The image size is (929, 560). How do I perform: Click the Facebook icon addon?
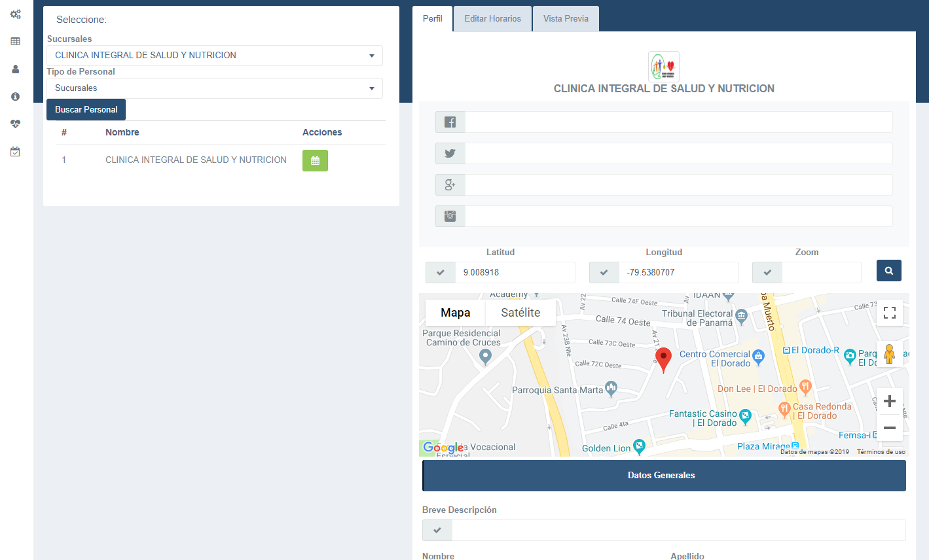[450, 122]
